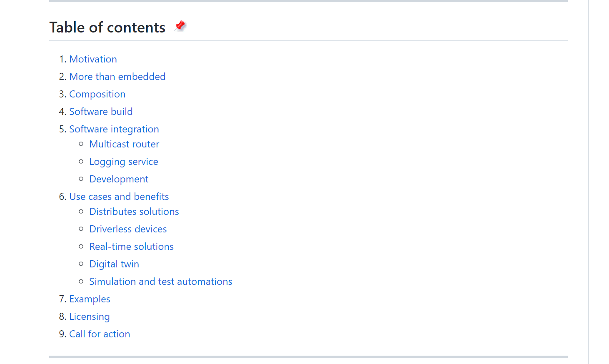Navigate to Software integration section
This screenshot has height=364, width=609.
coord(114,129)
